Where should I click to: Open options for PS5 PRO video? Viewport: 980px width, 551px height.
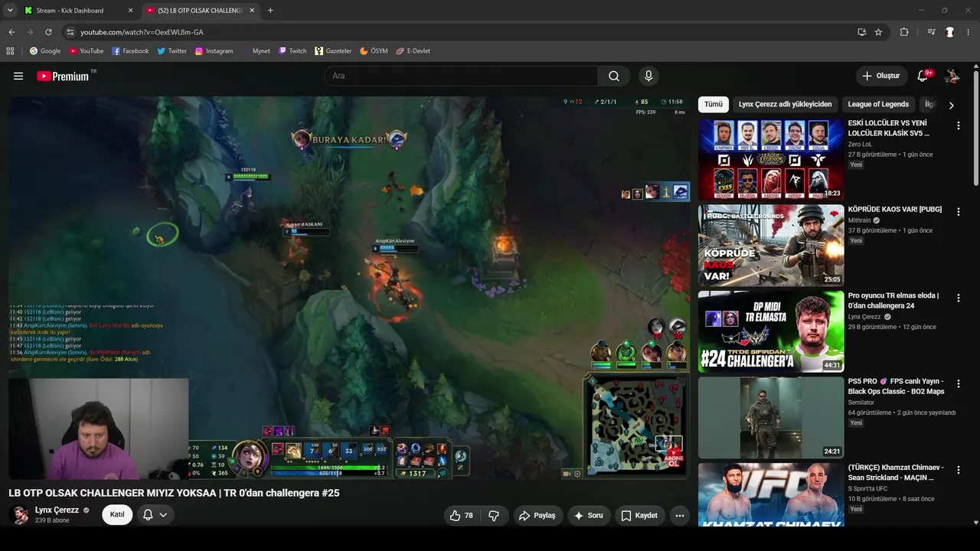(958, 384)
